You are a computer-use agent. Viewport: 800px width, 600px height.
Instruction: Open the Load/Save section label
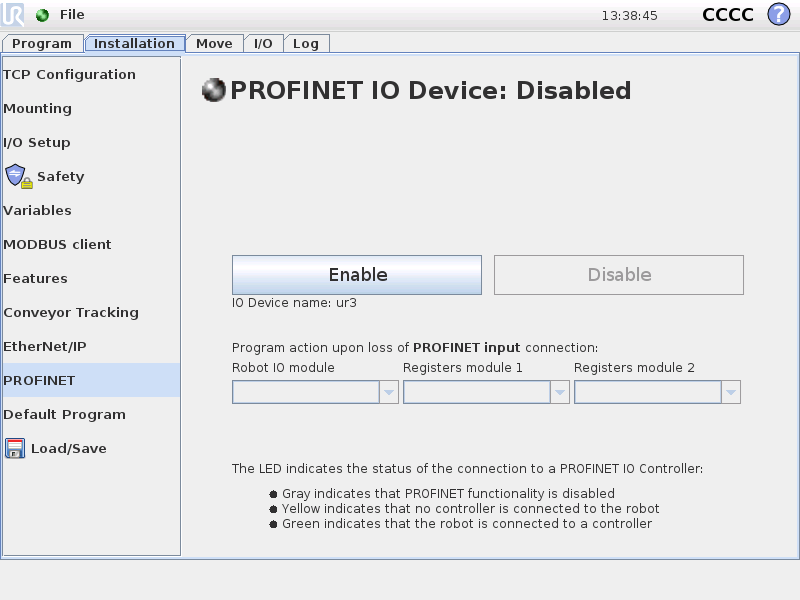pyautogui.click(x=69, y=448)
